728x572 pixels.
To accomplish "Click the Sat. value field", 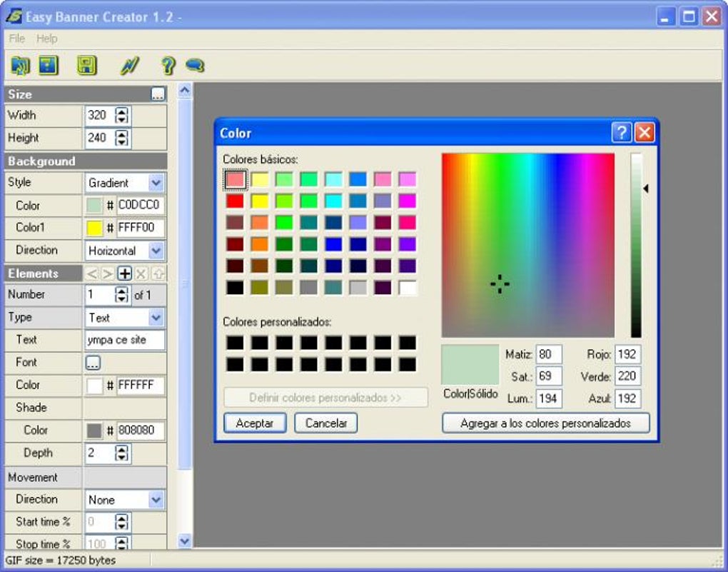I will coord(549,376).
